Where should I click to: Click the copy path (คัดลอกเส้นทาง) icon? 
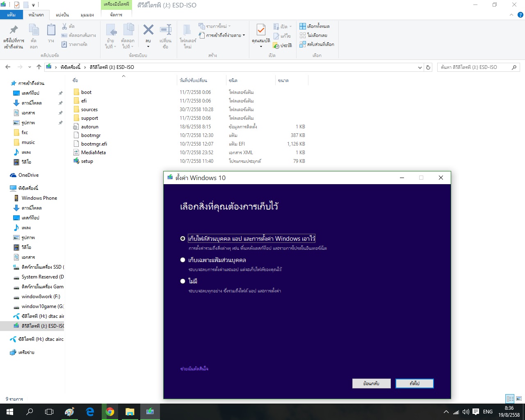64,35
